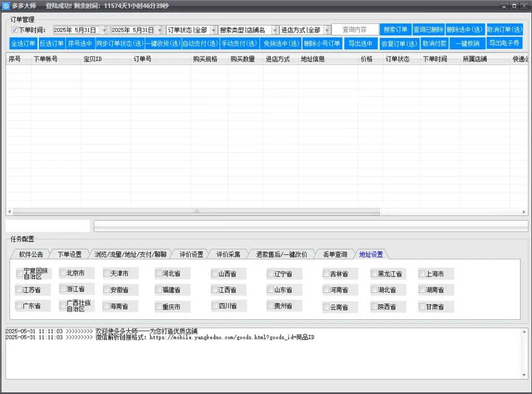Switch to the 评价设置 tab
Screen dimensions: 532x394
point(191,254)
